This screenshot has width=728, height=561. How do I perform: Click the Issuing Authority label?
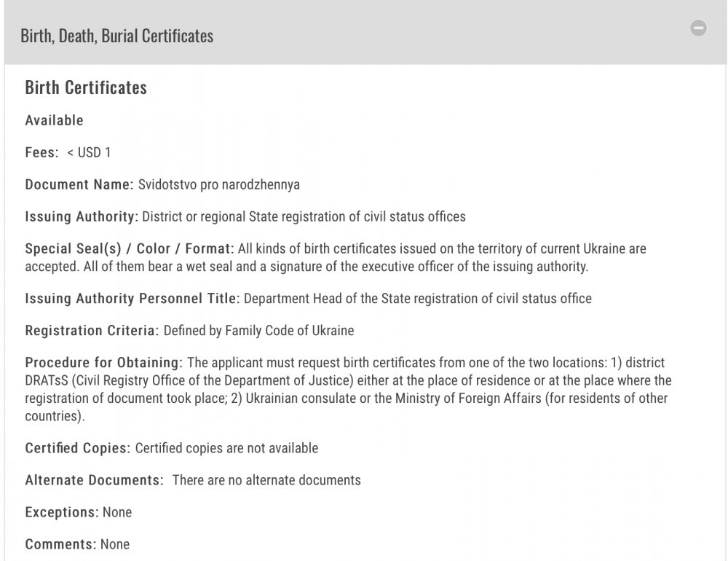tap(82, 216)
